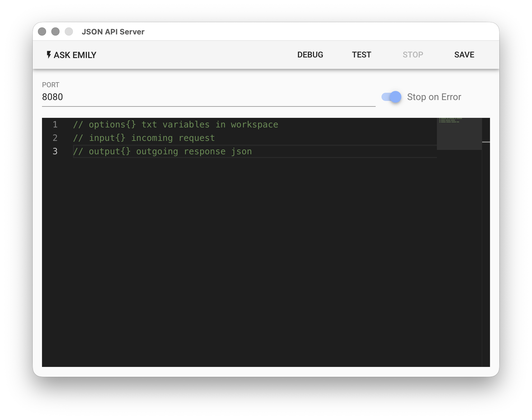Click the greyed-out STOP button
The width and height of the screenshot is (532, 420).
(x=413, y=55)
